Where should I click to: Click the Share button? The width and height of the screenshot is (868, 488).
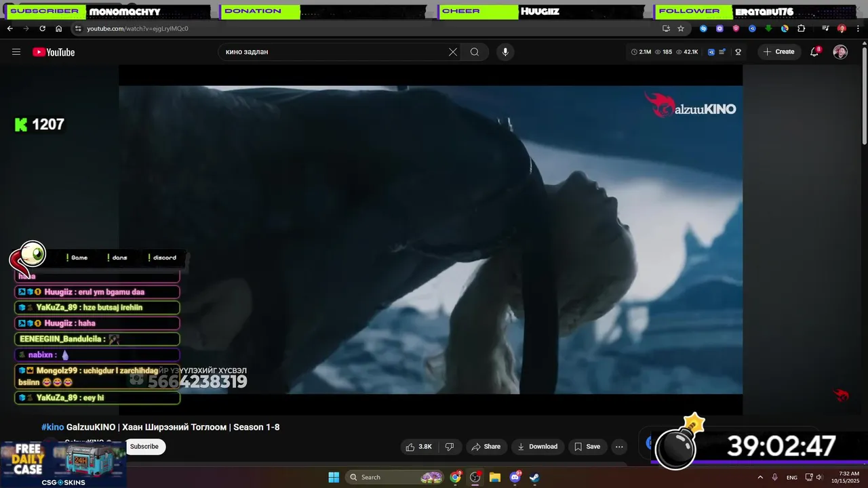[x=486, y=447]
